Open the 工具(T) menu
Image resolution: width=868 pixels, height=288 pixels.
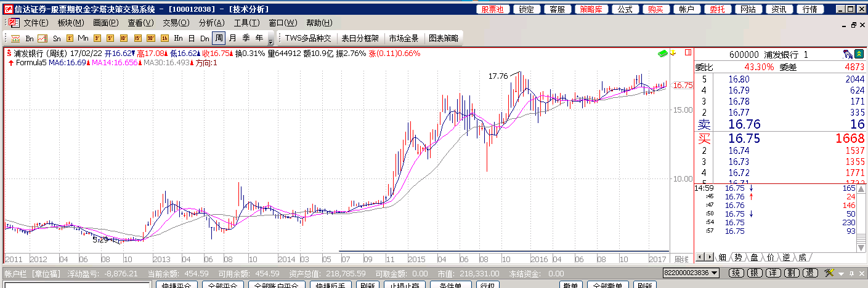pyautogui.click(x=247, y=23)
